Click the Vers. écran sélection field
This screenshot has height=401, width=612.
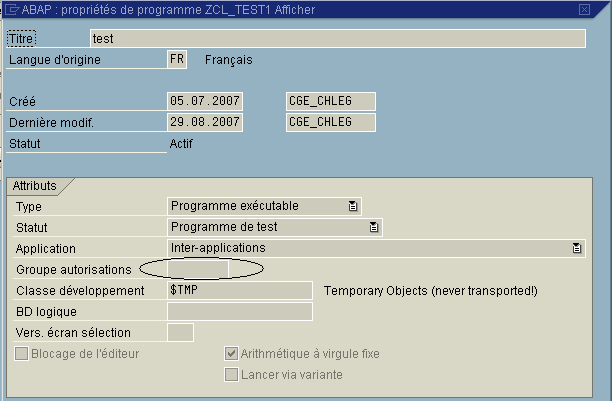180,332
